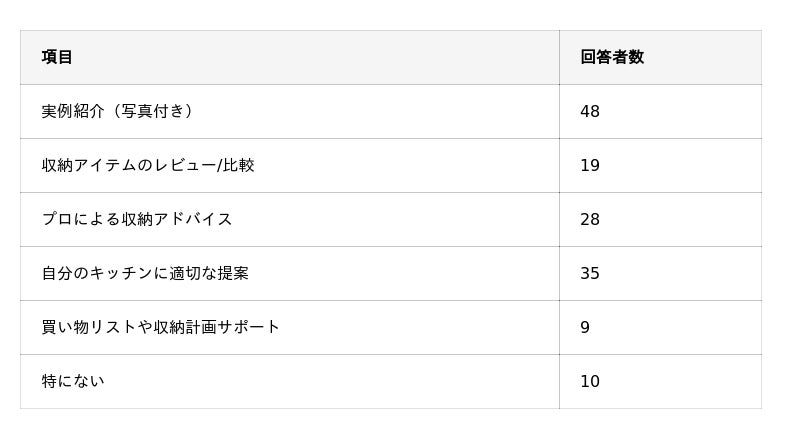Click the value 28 in the table
This screenshot has width=800, height=439.
pos(590,219)
